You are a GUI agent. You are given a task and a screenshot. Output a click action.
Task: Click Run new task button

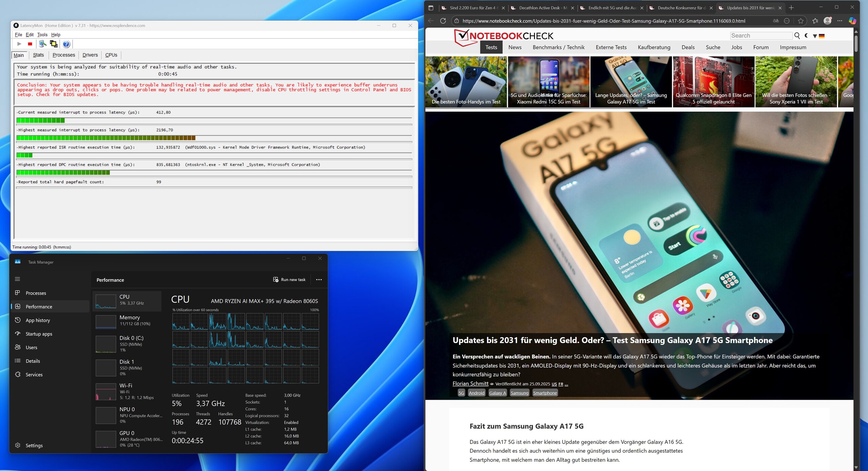(x=289, y=280)
